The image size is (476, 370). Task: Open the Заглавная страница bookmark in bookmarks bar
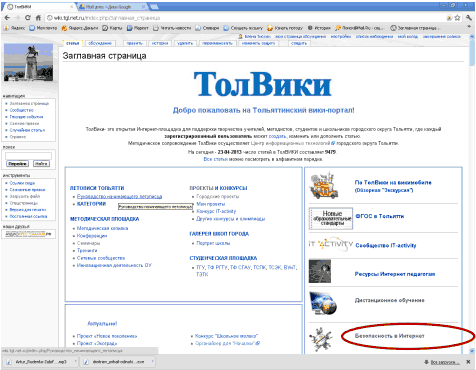pos(415,28)
